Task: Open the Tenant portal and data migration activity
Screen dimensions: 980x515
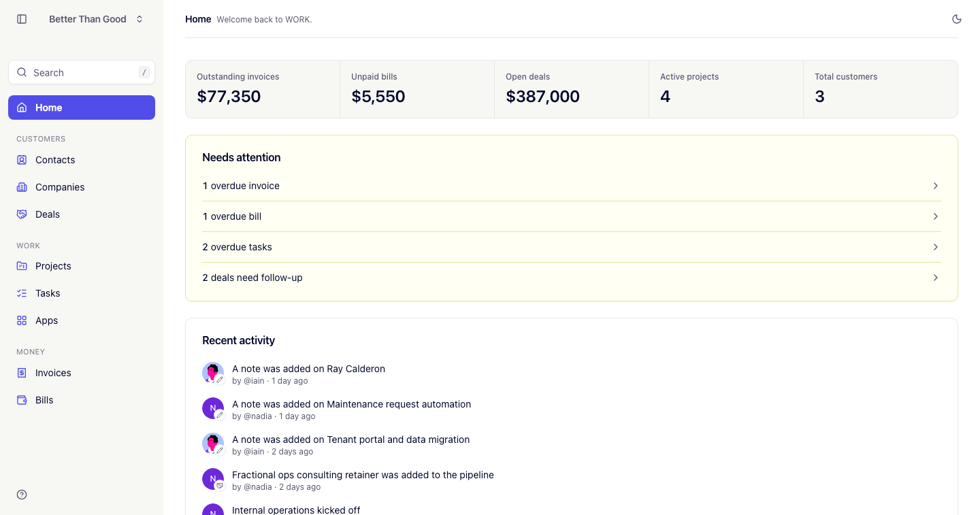Action: tap(350, 439)
